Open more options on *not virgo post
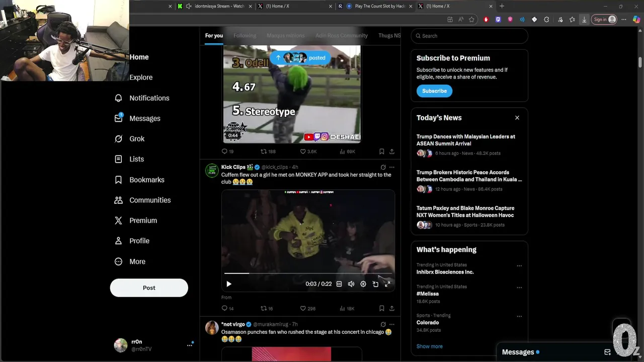The width and height of the screenshot is (644, 362). [392, 324]
